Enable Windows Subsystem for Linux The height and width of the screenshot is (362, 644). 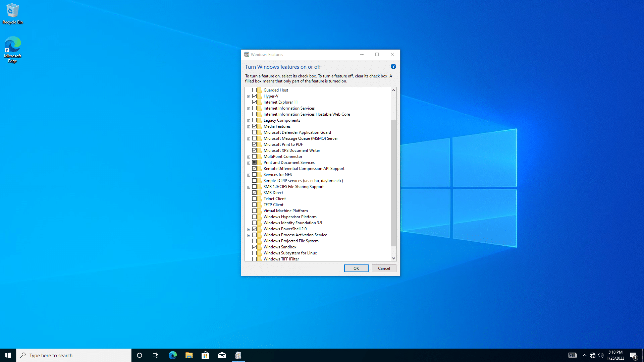pyautogui.click(x=255, y=253)
